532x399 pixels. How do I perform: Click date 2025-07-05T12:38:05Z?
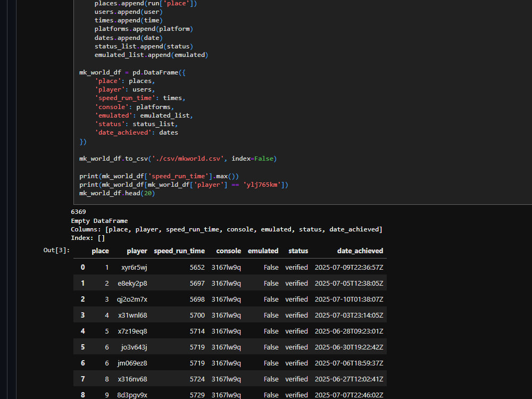349,284
